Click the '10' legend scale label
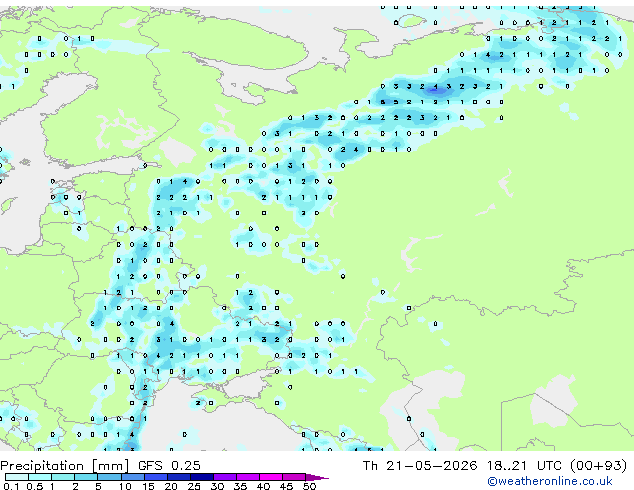The width and height of the screenshot is (634, 490). (x=125, y=486)
